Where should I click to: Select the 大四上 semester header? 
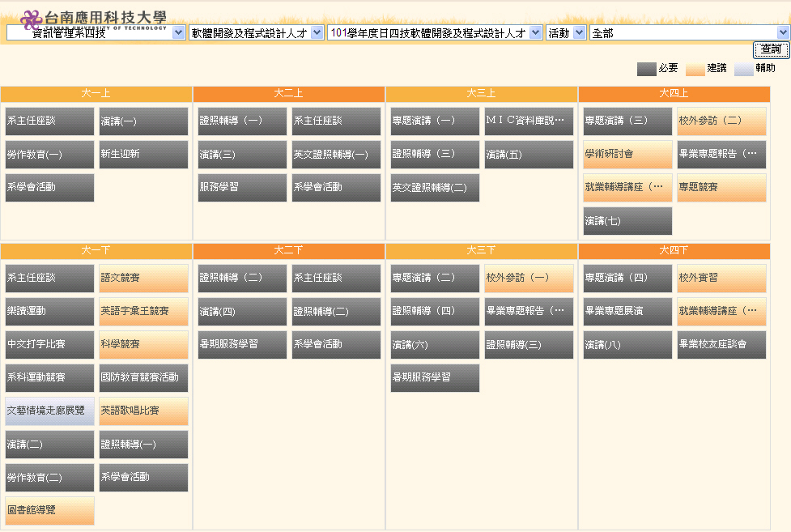pos(674,93)
